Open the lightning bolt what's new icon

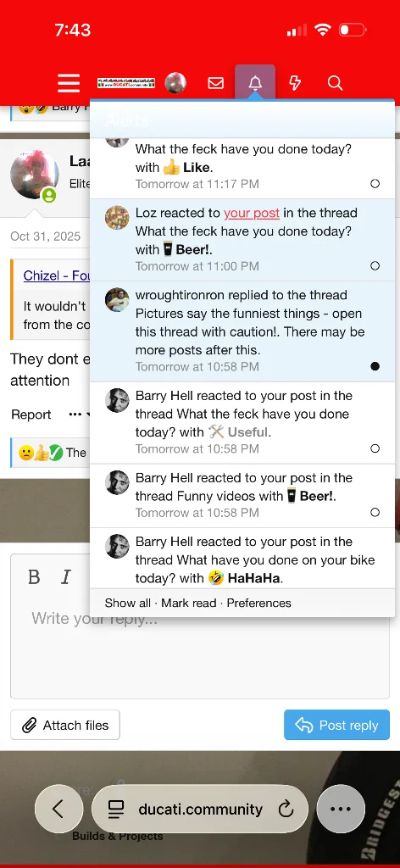(295, 83)
